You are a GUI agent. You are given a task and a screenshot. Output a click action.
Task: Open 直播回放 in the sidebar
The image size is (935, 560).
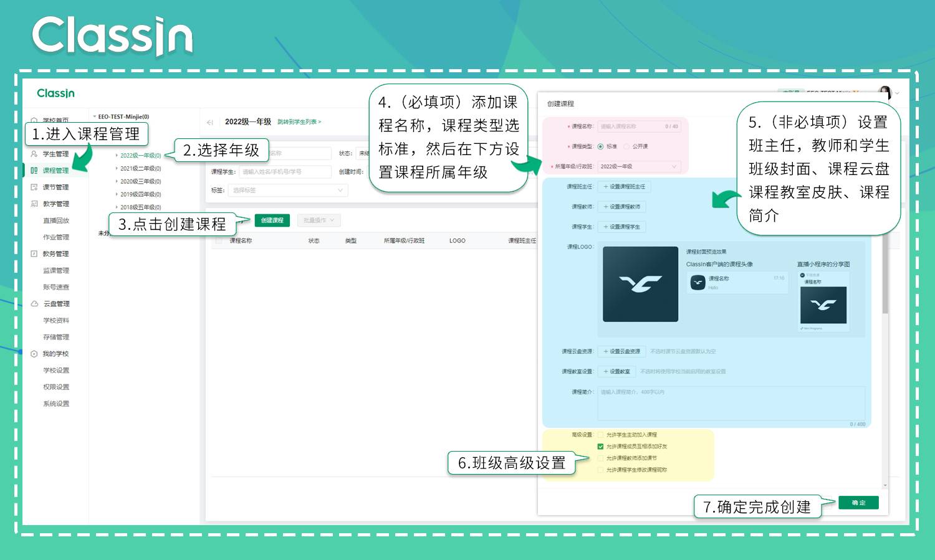tap(56, 221)
